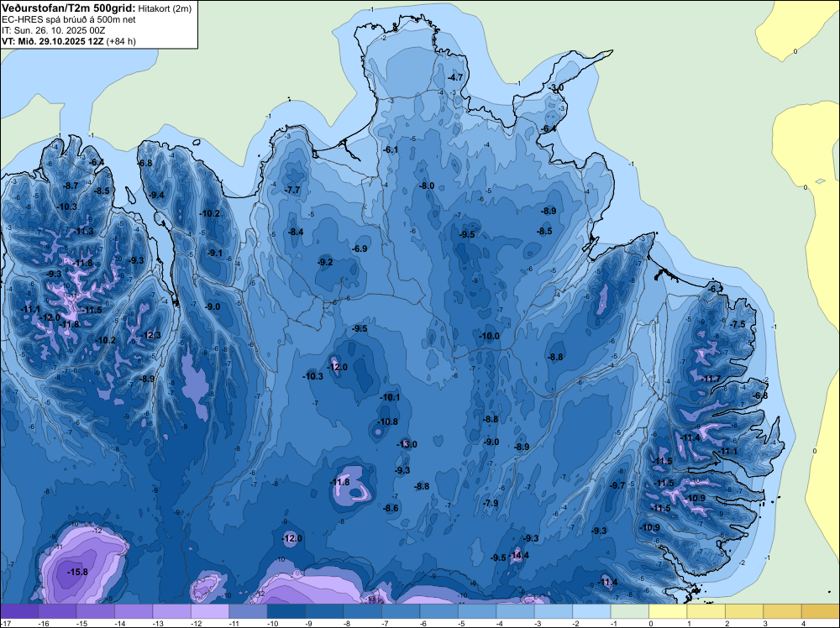Click the '(+84 h)' forecast offset text

click(121, 41)
